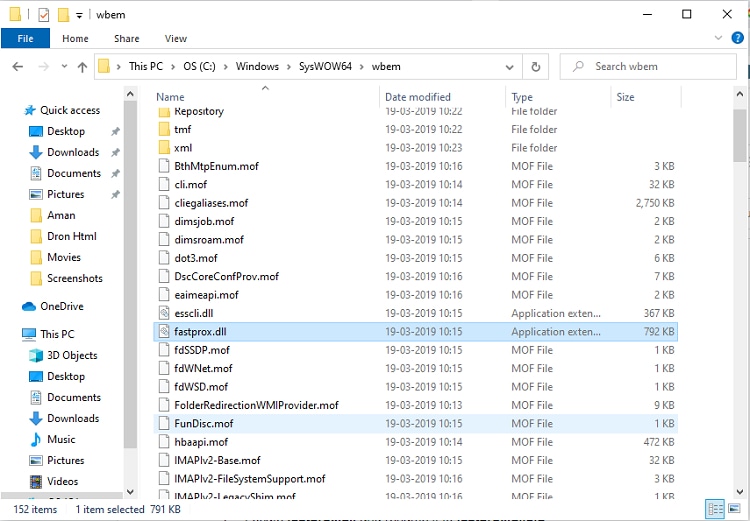This screenshot has width=750, height=521.
Task: Select the dimsjob.mof file name
Action: (204, 222)
